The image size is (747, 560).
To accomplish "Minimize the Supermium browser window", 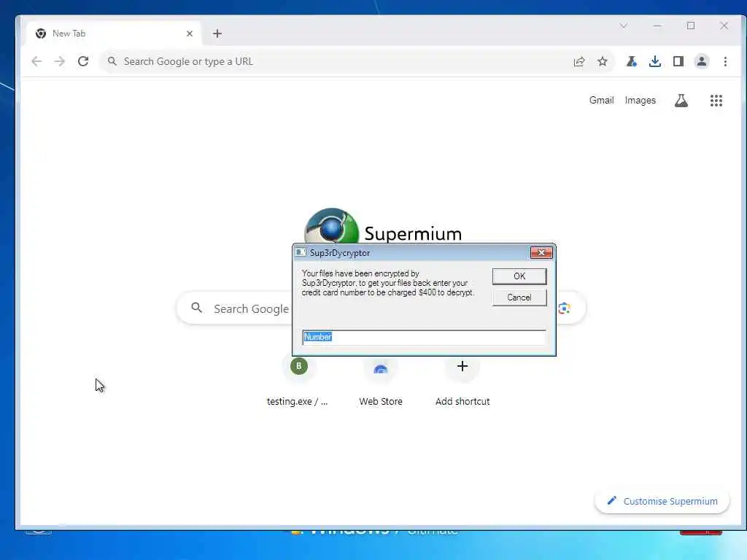I will pos(657,26).
